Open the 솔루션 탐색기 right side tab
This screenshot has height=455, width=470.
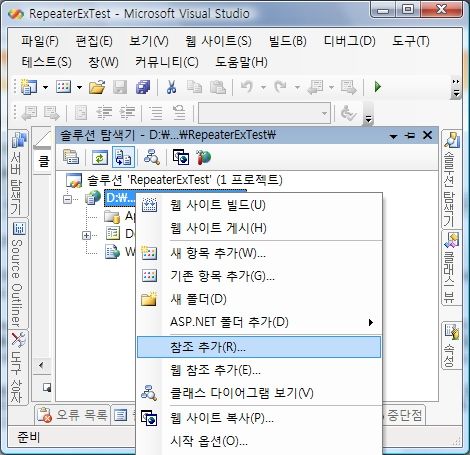tap(451, 179)
